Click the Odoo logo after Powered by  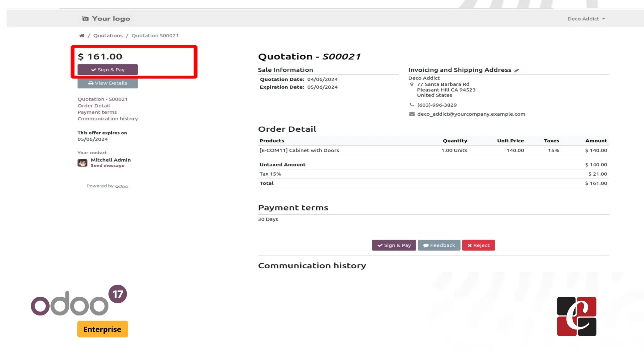(122, 186)
